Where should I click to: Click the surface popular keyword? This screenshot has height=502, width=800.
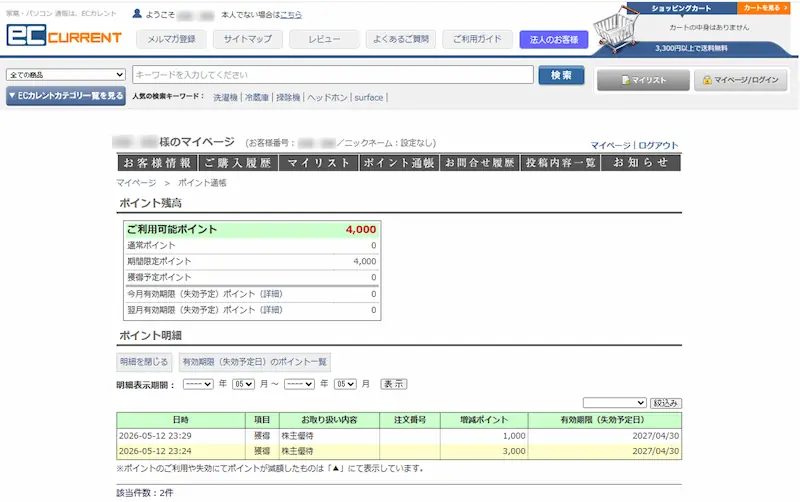369,97
